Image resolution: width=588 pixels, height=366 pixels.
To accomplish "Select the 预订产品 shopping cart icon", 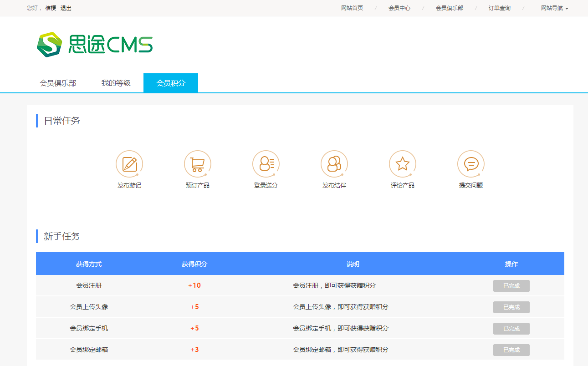I will [198, 164].
